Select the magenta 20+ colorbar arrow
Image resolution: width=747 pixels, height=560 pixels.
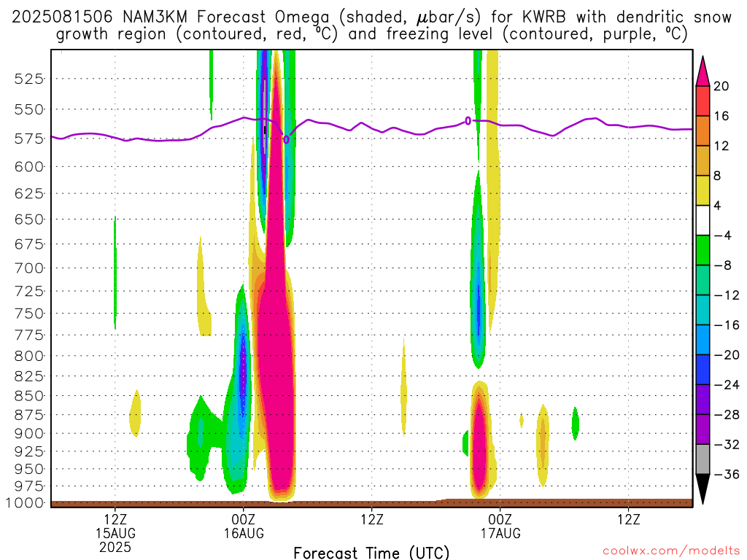click(x=703, y=71)
